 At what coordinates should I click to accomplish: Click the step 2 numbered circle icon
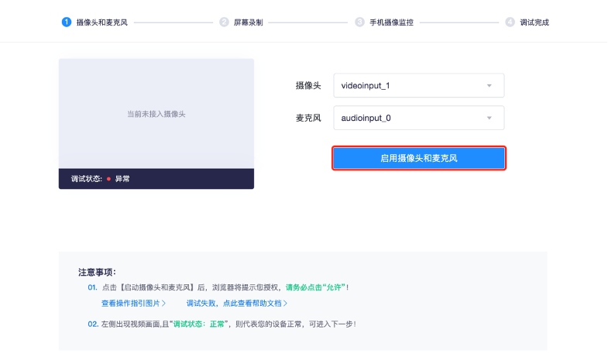(224, 22)
